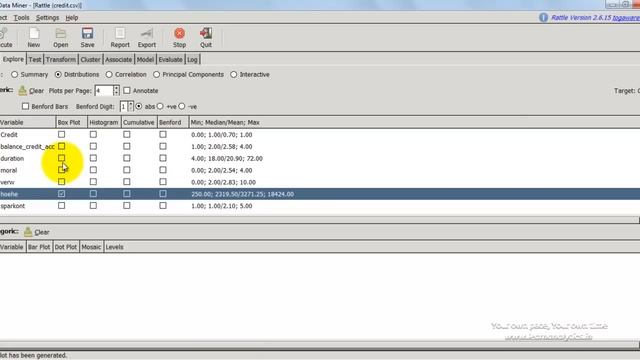Click the Rattle version info icon
Screen dimensions: 640x360
point(543,18)
